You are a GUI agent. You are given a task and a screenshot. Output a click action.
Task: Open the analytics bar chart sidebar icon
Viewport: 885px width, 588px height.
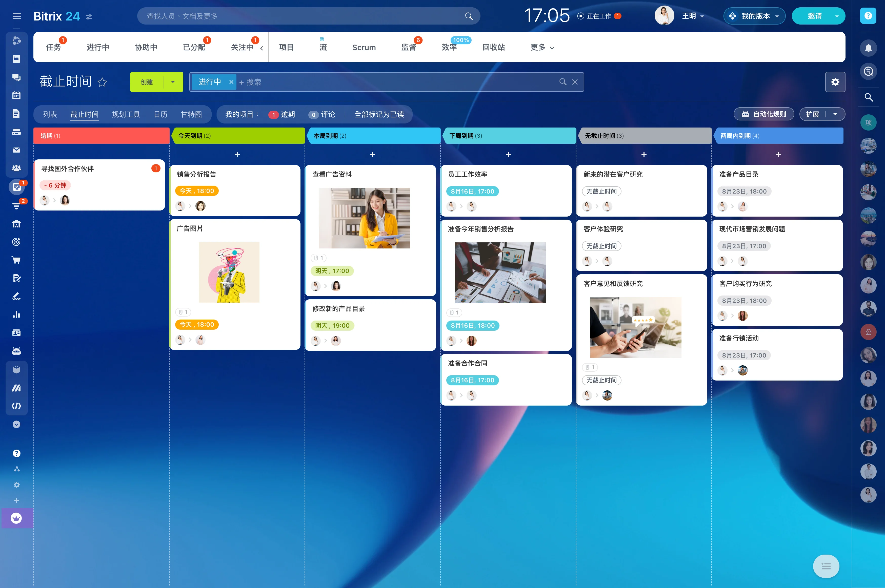[16, 315]
